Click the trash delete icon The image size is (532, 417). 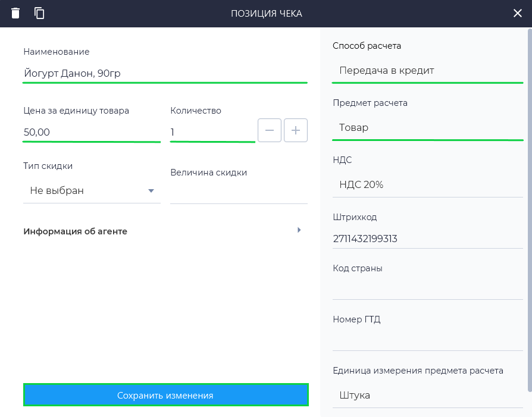coord(15,13)
